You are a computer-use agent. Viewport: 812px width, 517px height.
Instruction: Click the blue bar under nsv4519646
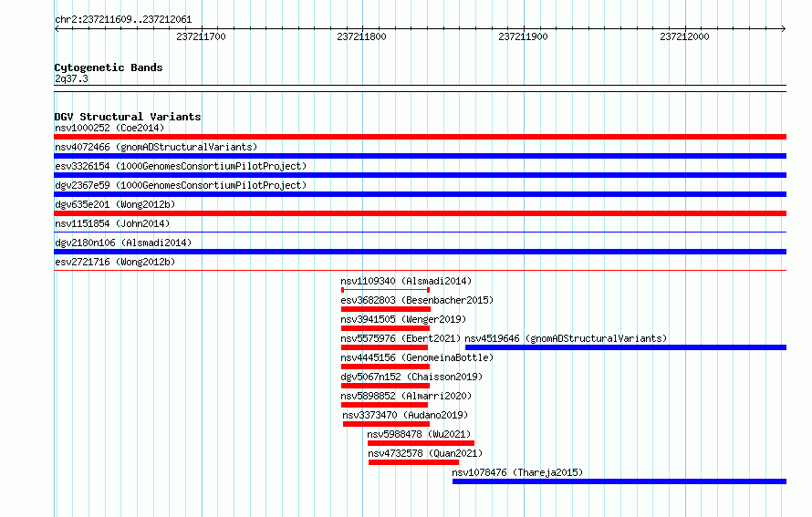[626, 347]
